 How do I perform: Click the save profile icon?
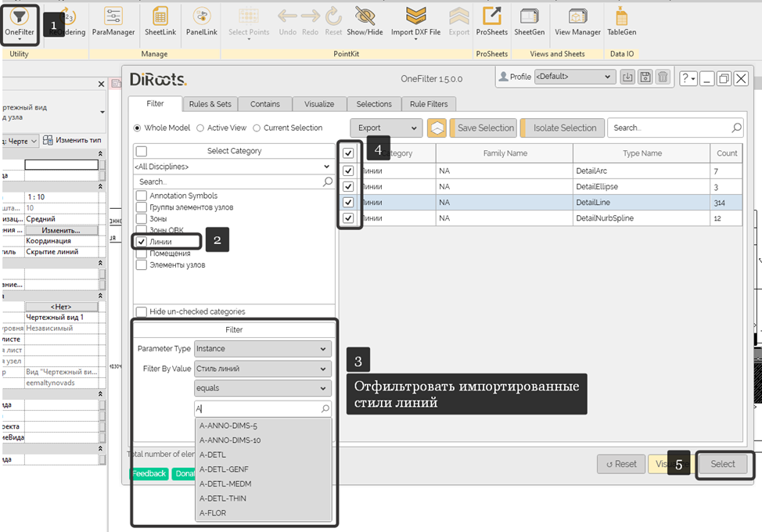point(645,77)
